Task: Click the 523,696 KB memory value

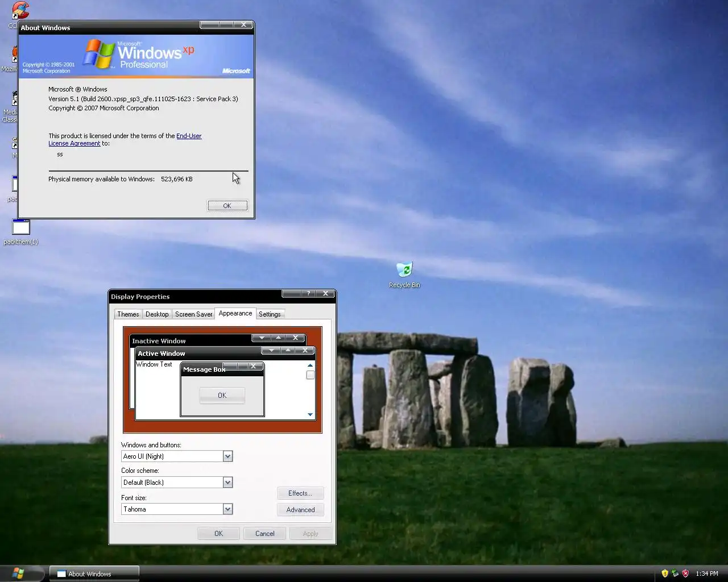Action: coord(177,179)
